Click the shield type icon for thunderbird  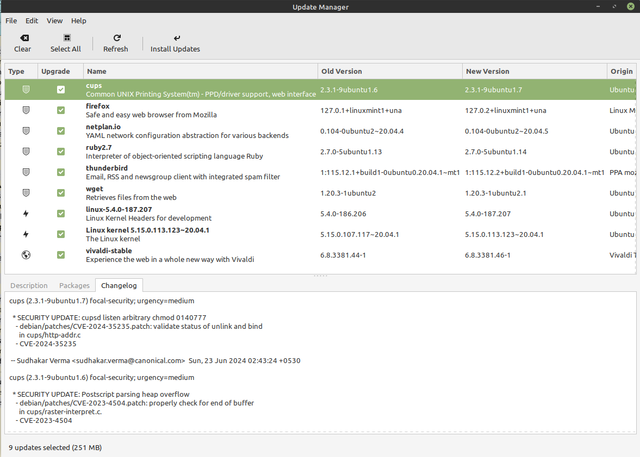[x=26, y=172]
